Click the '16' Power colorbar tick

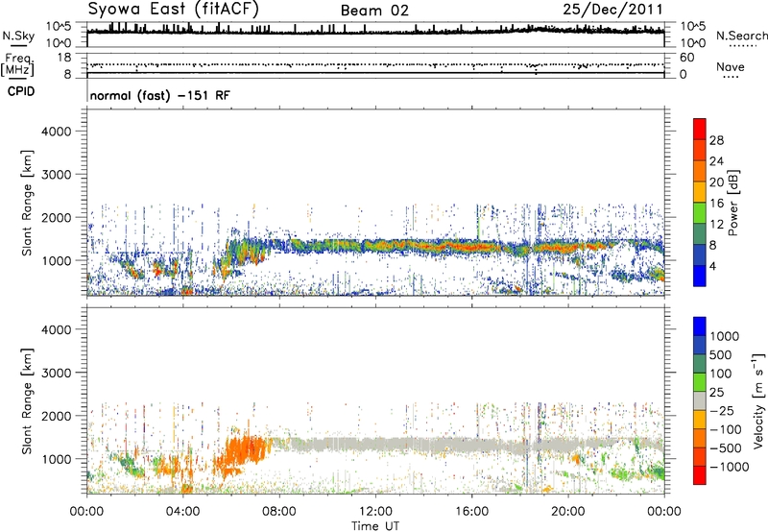(716, 204)
